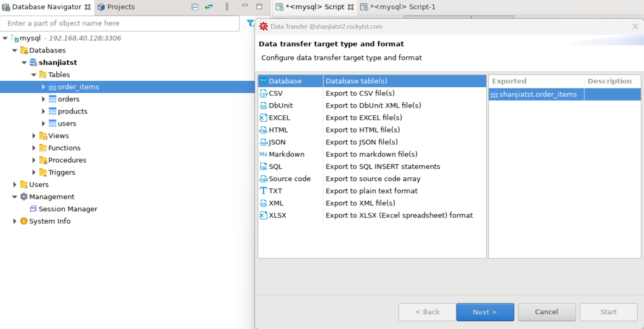Open the *<mysql> Script-1 editor tab
This screenshot has width=644, height=329.
[398, 7]
